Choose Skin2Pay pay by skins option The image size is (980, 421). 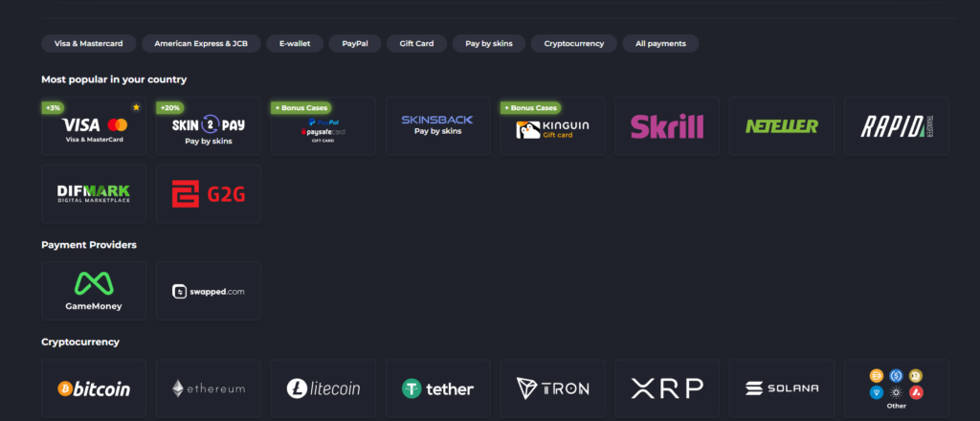tap(208, 126)
